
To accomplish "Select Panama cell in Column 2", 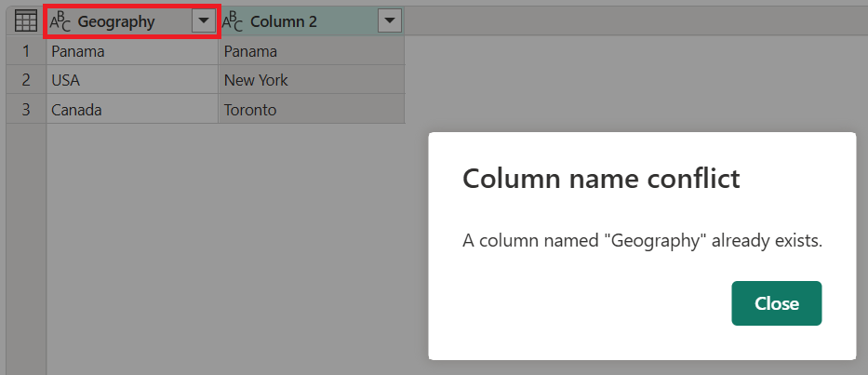I will tap(312, 51).
